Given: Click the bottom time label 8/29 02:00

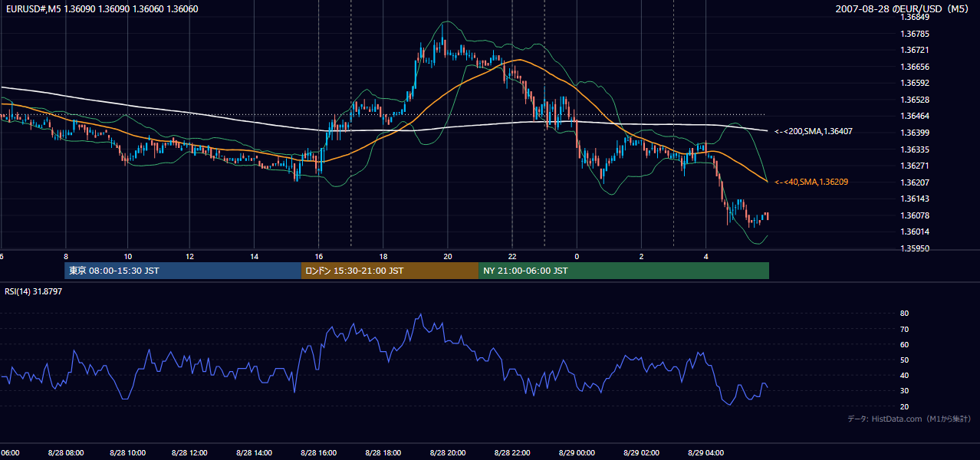Looking at the screenshot, I should [640, 452].
